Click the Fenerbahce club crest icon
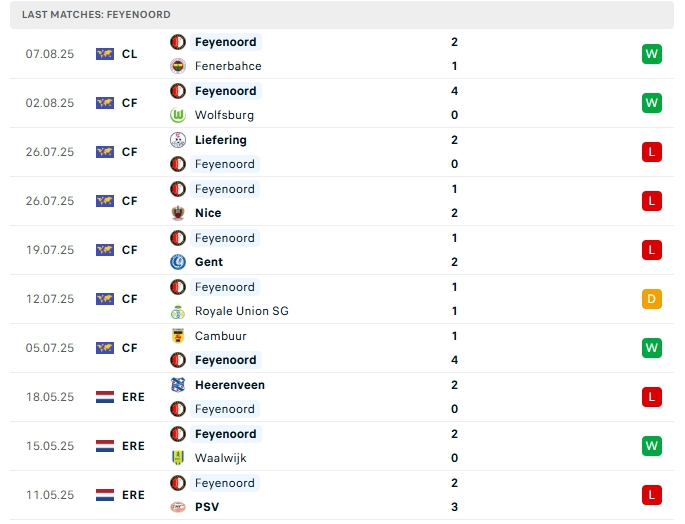Viewport: 685px width, 524px height. 178,66
